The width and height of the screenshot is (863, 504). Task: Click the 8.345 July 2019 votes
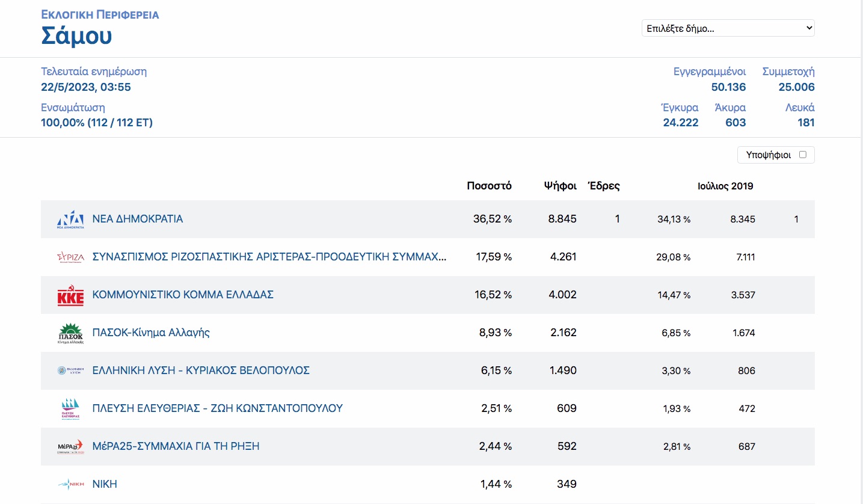[x=743, y=220]
